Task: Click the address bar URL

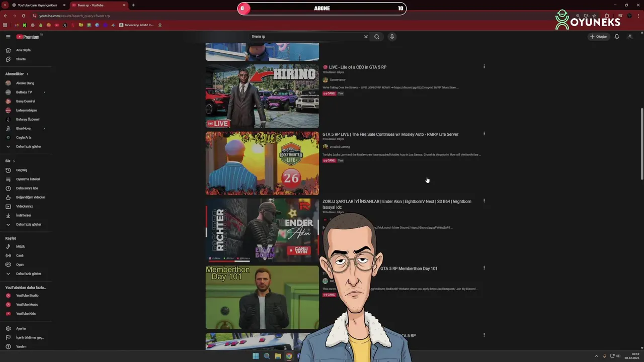Action: pyautogui.click(x=74, y=16)
